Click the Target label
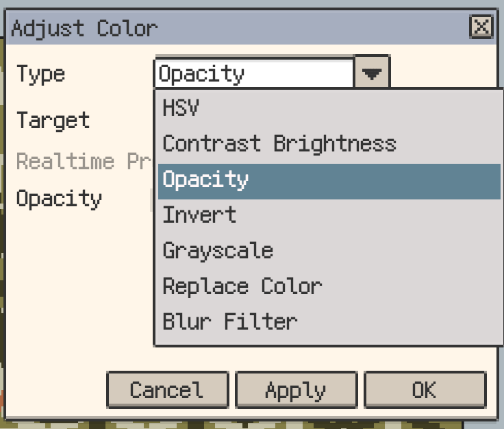The width and height of the screenshot is (504, 429). coord(53,121)
